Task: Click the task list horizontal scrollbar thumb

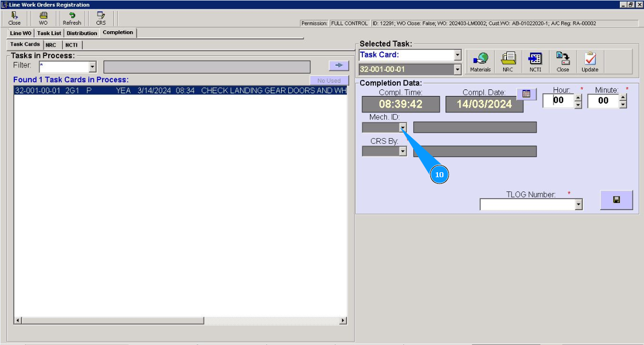Action: pyautogui.click(x=112, y=320)
